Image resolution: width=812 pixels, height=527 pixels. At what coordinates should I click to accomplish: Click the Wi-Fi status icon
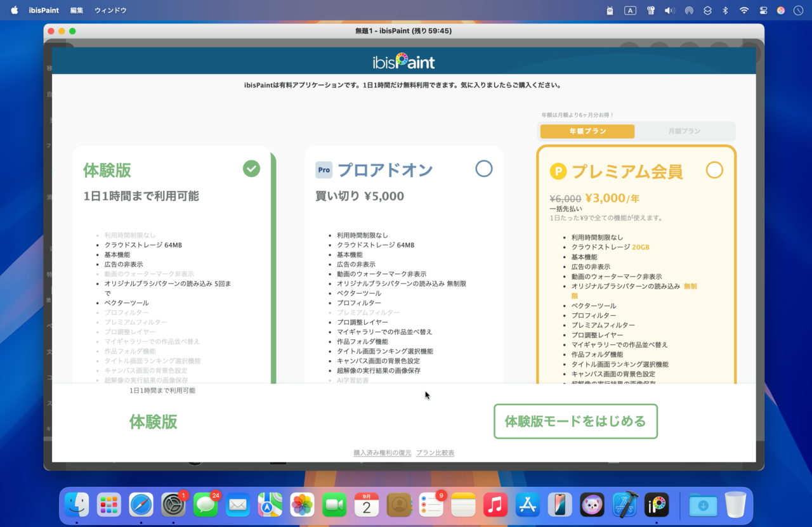click(x=743, y=10)
